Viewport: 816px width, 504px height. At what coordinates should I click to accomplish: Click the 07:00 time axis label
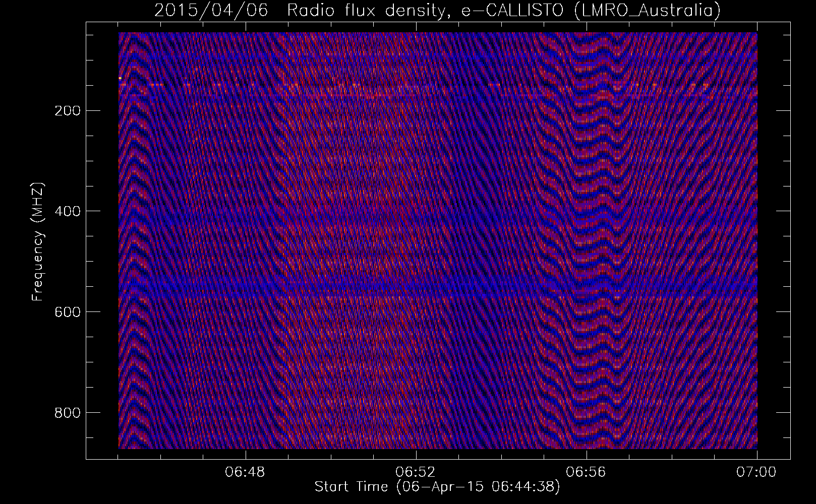point(757,473)
